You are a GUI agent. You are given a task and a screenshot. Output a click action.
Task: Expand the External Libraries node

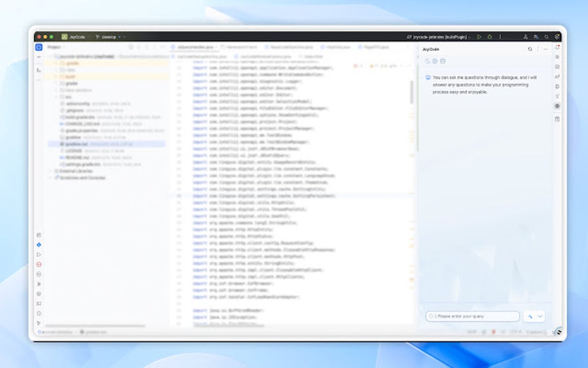pyautogui.click(x=51, y=171)
